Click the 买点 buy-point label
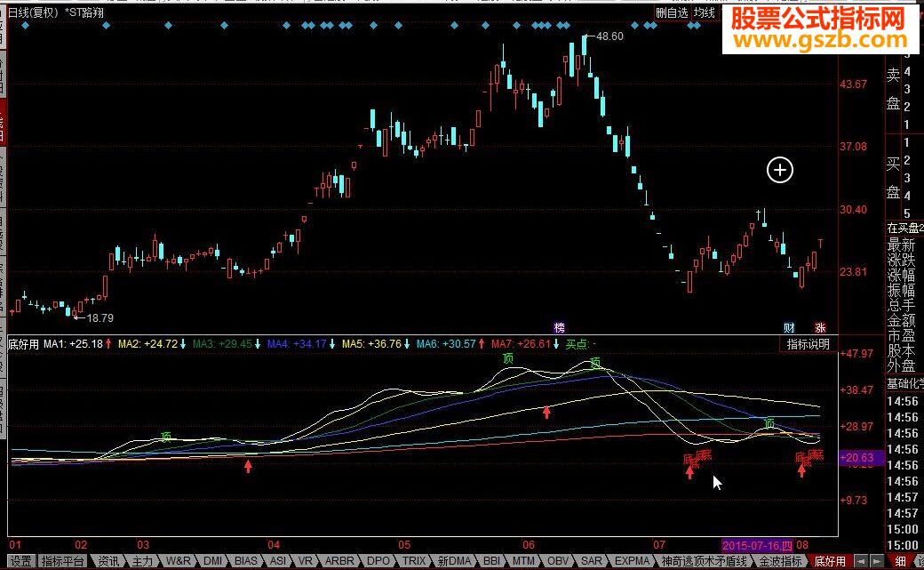The height and width of the screenshot is (570, 924). (x=577, y=344)
